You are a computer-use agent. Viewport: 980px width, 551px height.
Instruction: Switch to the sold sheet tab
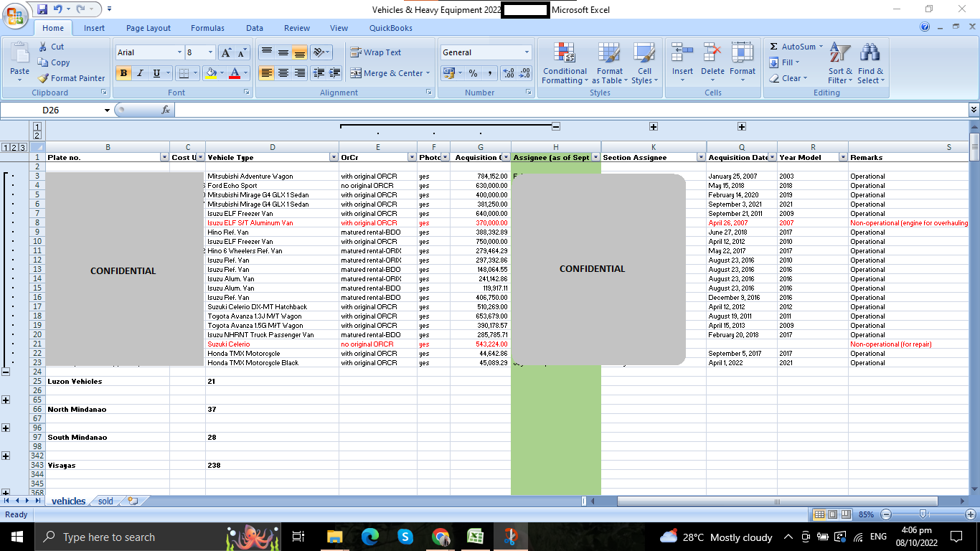[x=105, y=501]
